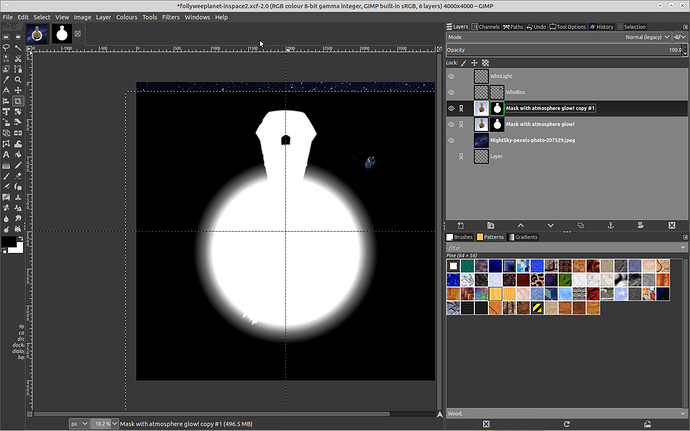The height and width of the screenshot is (431, 690).
Task: Select the Bucket Fill tool
Action: 18,155
